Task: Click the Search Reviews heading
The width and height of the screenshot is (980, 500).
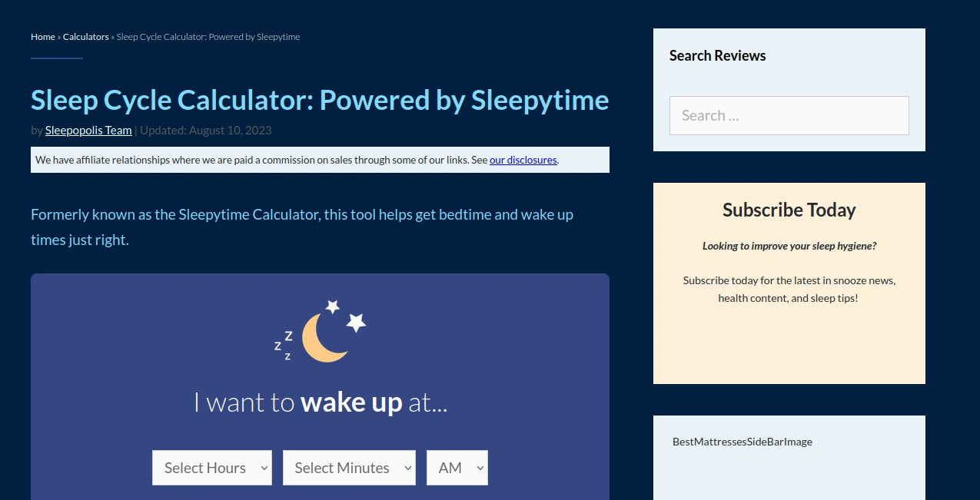Action: coord(717,55)
